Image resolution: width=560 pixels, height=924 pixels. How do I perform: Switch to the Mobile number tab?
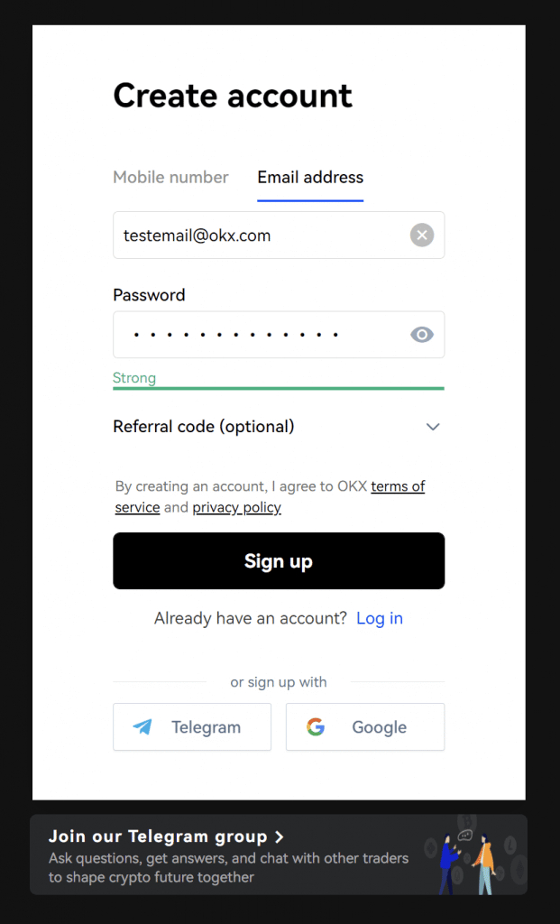point(170,178)
